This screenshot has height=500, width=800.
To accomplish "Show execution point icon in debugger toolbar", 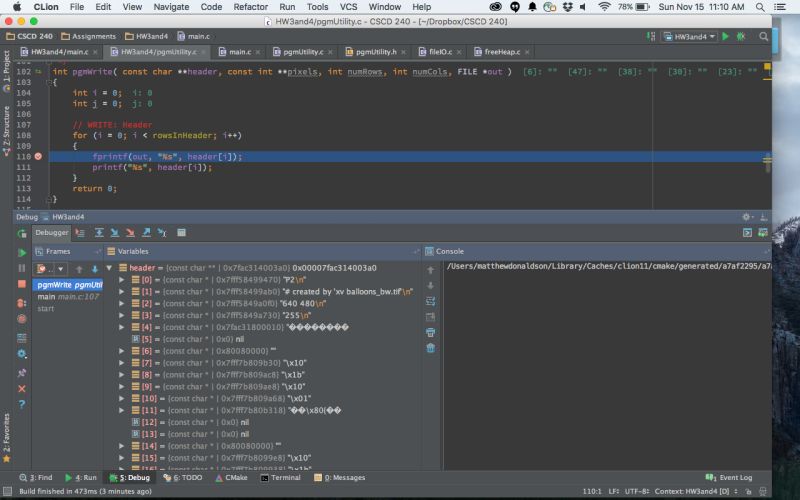I will point(80,233).
